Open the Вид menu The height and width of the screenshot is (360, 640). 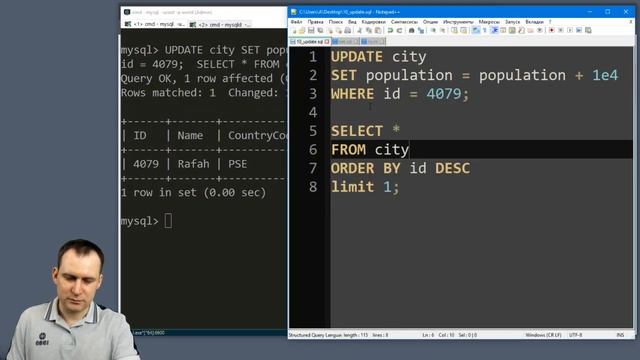coord(352,22)
